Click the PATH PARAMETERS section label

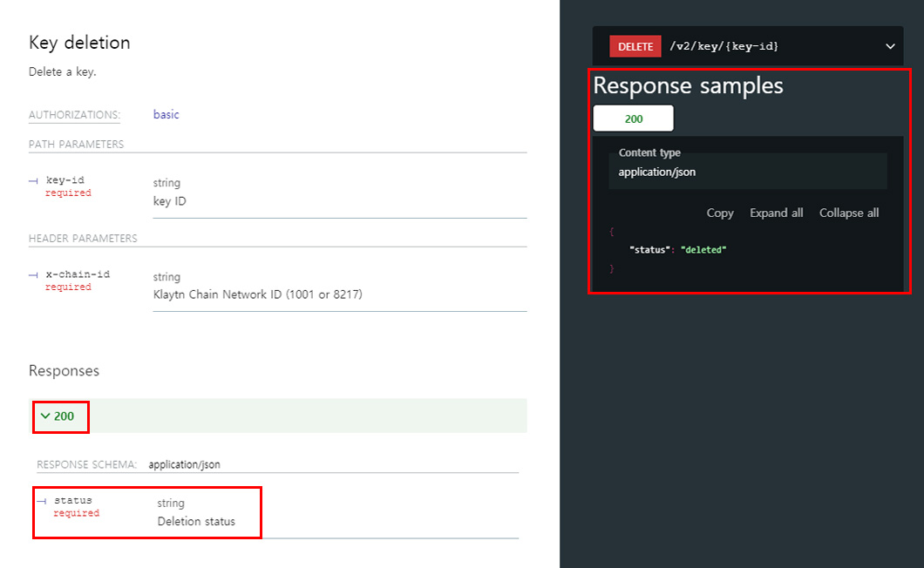(76, 145)
